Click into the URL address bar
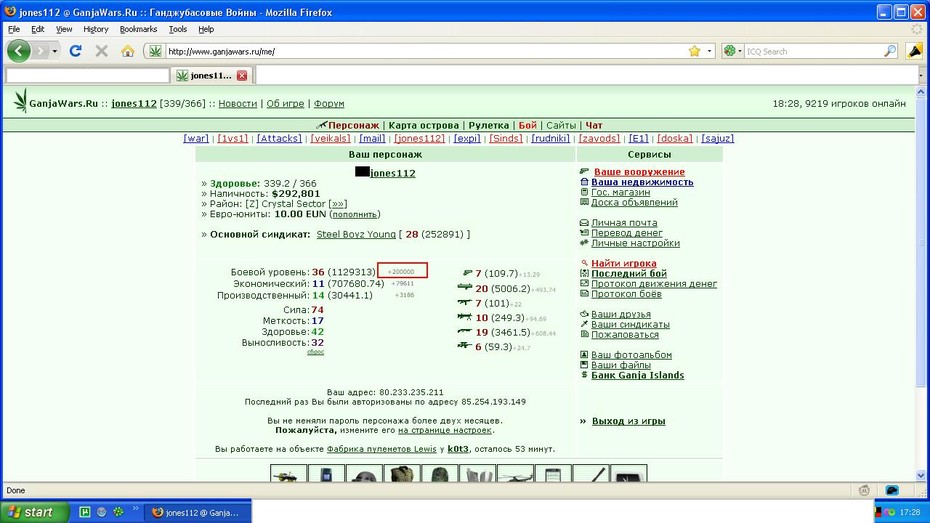The width and height of the screenshot is (930, 523). pyautogui.click(x=424, y=51)
